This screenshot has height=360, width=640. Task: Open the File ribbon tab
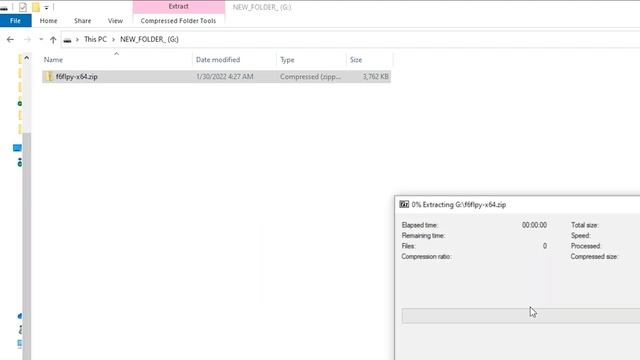point(16,20)
